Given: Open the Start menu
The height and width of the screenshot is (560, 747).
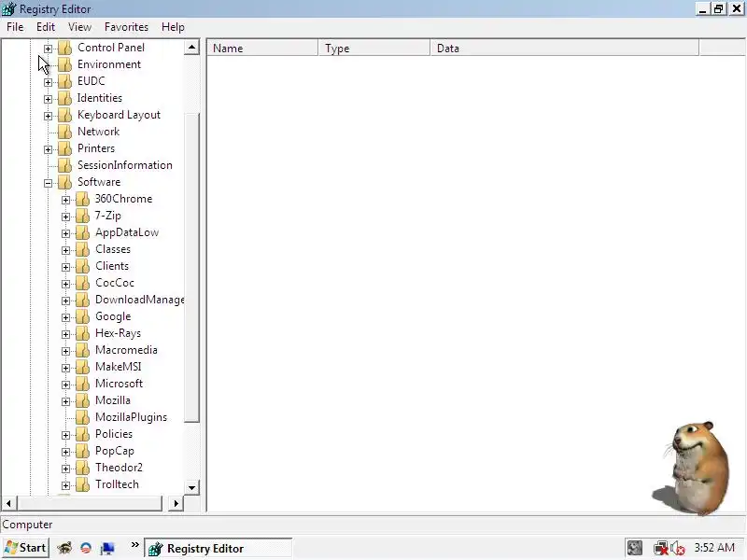Looking at the screenshot, I should pyautogui.click(x=26, y=548).
